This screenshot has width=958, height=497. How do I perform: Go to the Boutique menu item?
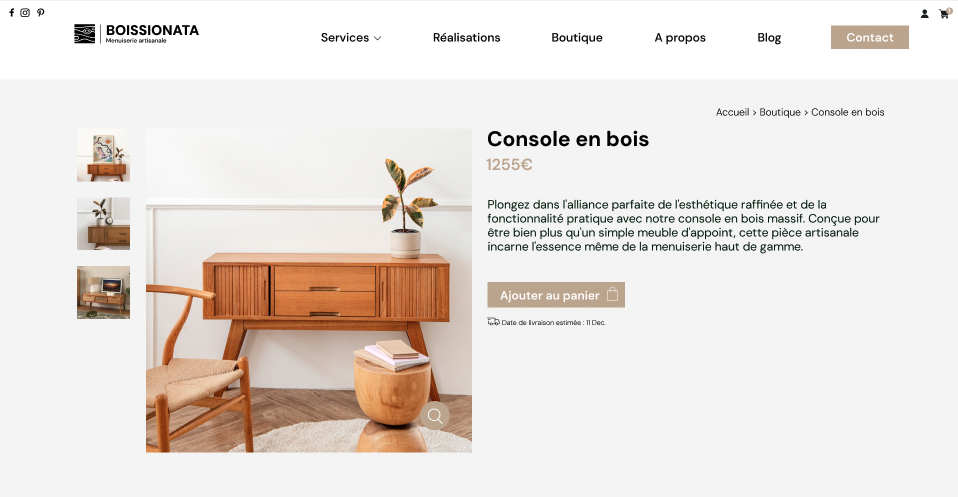point(577,37)
